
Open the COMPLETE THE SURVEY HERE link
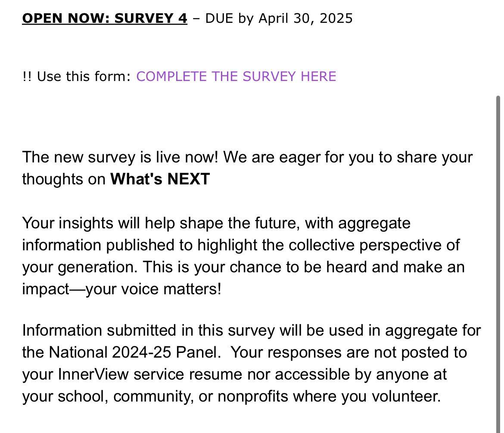pyautogui.click(x=236, y=76)
